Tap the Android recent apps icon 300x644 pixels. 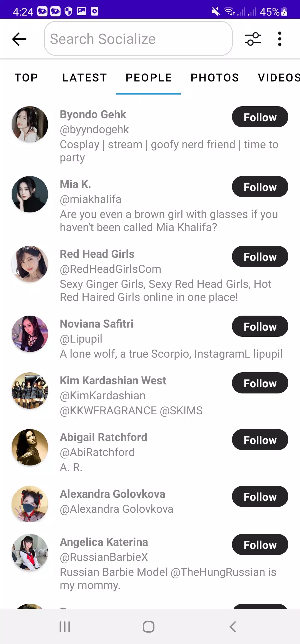pyautogui.click(x=65, y=627)
